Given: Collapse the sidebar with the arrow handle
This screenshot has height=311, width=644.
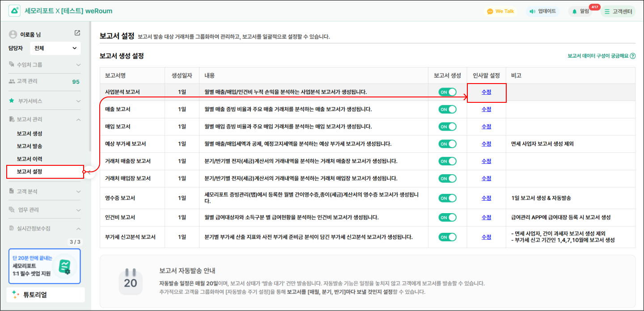Looking at the screenshot, I should [90, 172].
